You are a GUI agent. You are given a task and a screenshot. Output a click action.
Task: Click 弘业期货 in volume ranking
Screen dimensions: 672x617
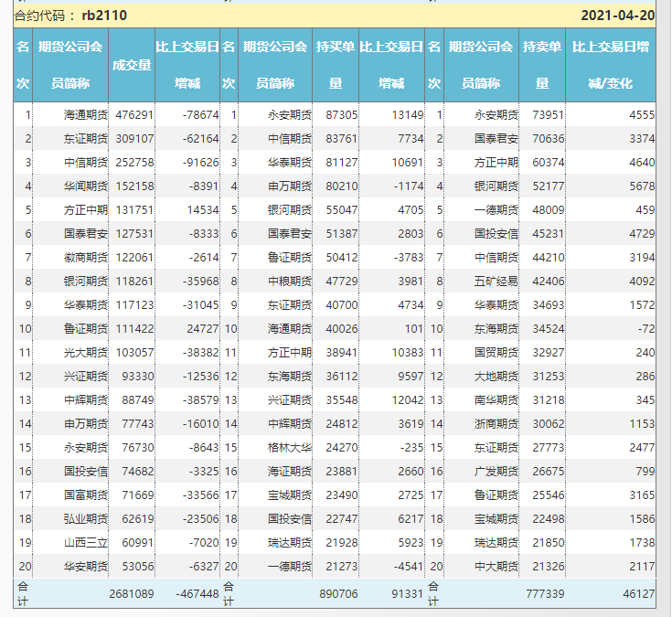86,519
